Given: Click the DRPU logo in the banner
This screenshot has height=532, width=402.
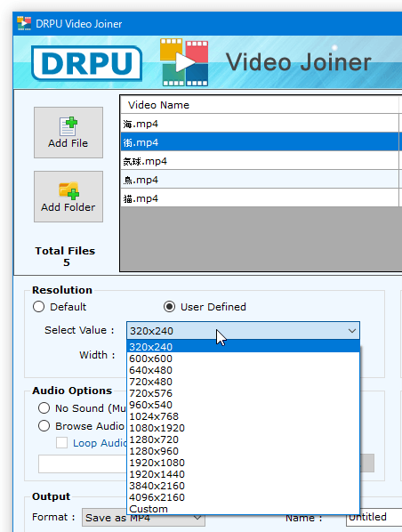Looking at the screenshot, I should pyautogui.click(x=86, y=63).
